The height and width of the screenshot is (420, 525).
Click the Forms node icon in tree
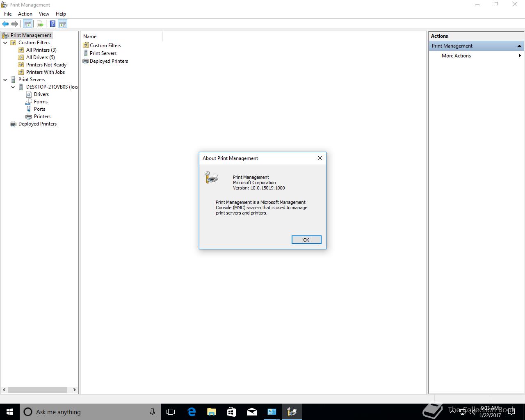[x=29, y=102]
